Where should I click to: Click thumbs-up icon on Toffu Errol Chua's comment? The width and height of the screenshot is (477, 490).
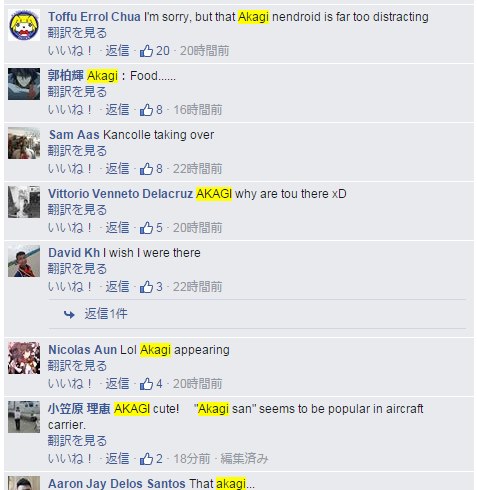pos(146,51)
